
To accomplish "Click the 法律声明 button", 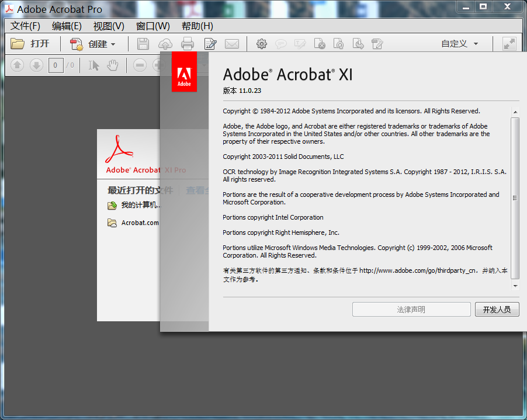I will pyautogui.click(x=411, y=310).
